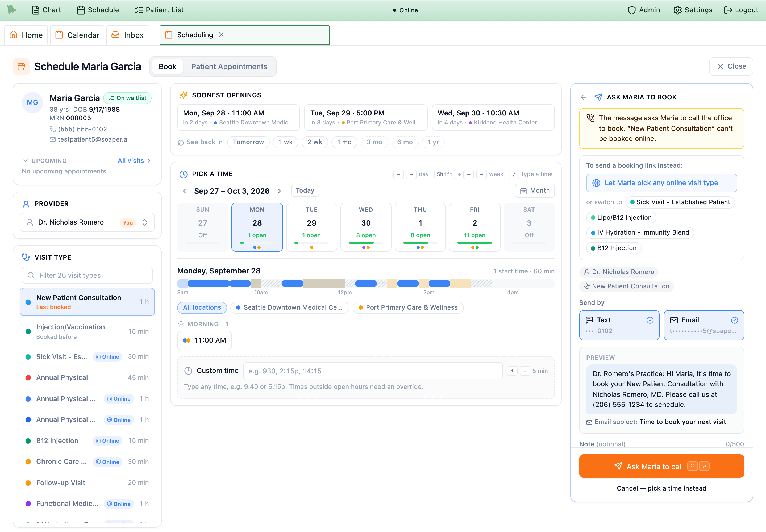Go to the next week chevron
Screen dimensions: 766x532
point(279,191)
